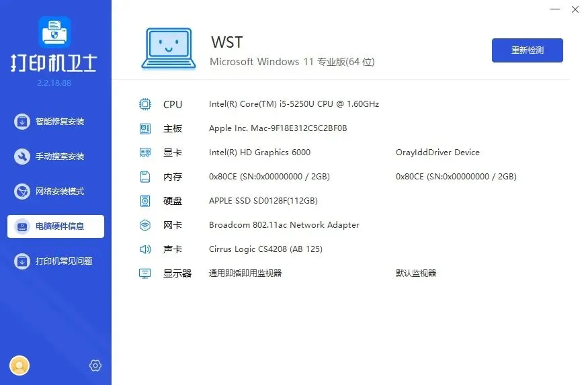588x385 pixels.
Task: Select second 0x80CE memory entry on right
Action: [x=456, y=177]
